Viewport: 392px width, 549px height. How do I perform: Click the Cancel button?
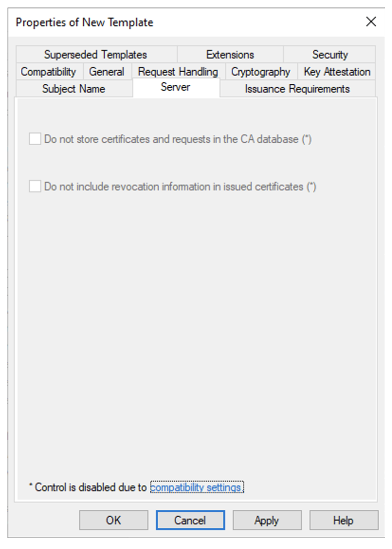pos(190,520)
